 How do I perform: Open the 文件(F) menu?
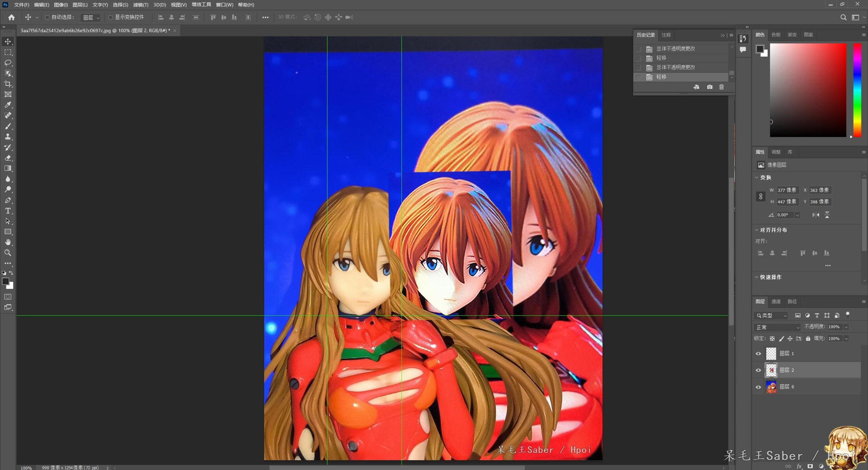22,5
